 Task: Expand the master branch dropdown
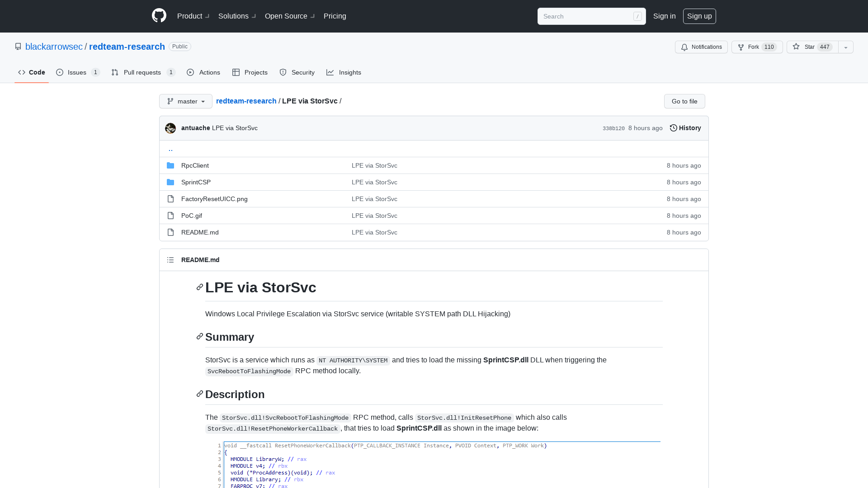[x=185, y=101]
